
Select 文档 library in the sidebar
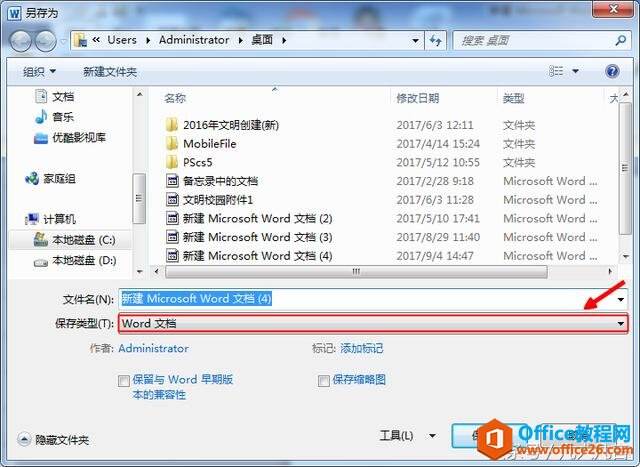(x=55, y=97)
